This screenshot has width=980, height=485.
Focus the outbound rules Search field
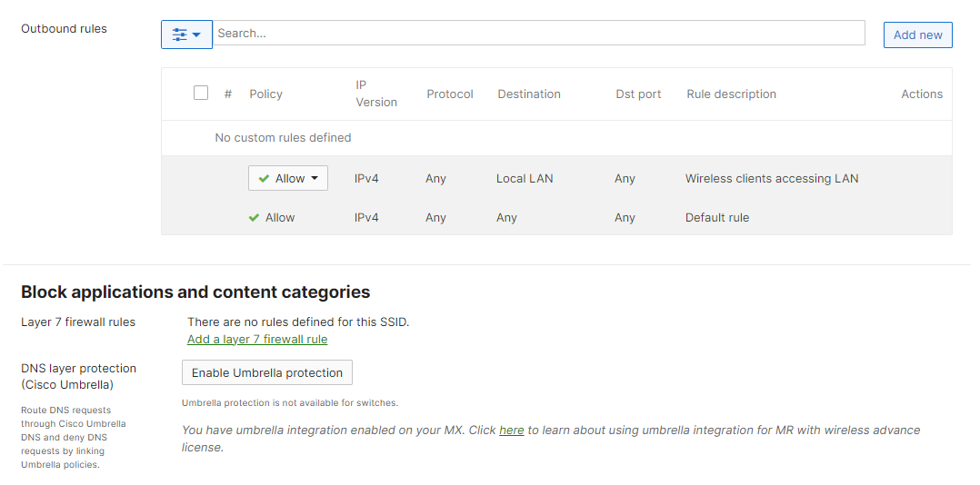[539, 34]
